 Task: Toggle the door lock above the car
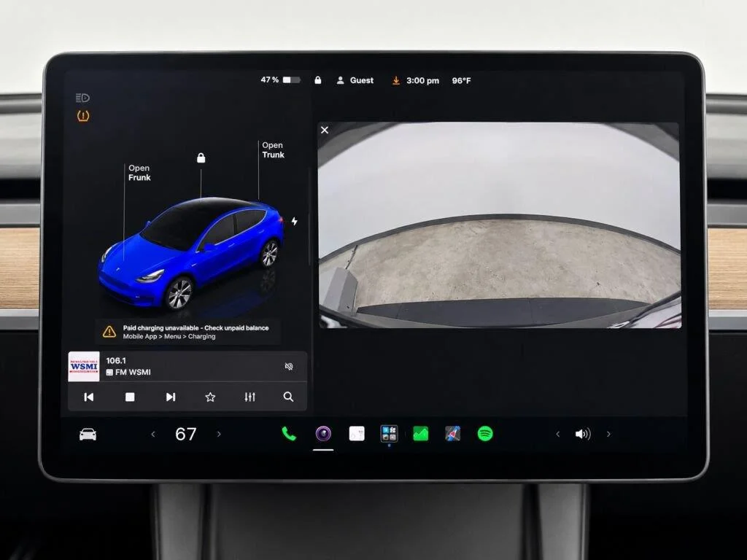(x=201, y=157)
